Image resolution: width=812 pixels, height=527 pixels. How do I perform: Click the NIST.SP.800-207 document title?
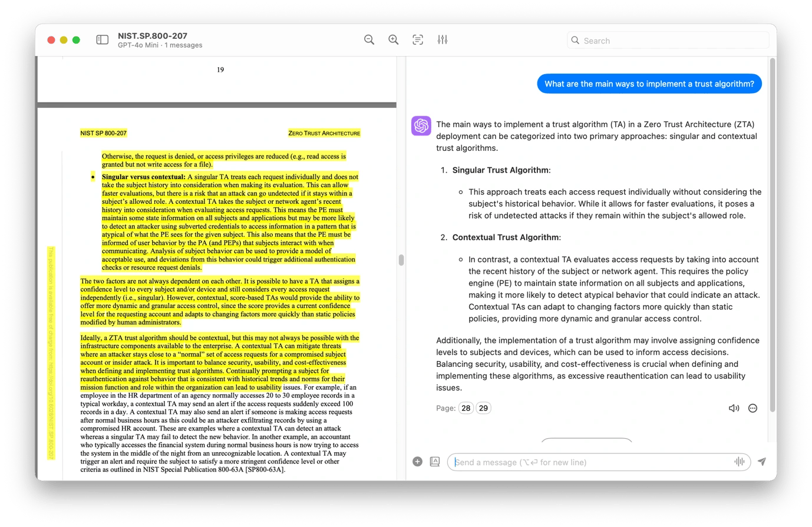(x=153, y=36)
